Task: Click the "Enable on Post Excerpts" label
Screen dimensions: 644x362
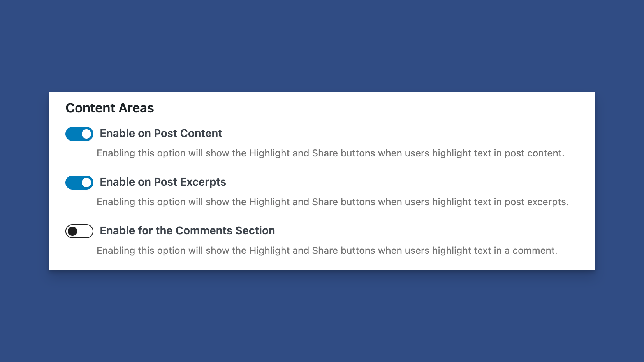Action: 163,182
